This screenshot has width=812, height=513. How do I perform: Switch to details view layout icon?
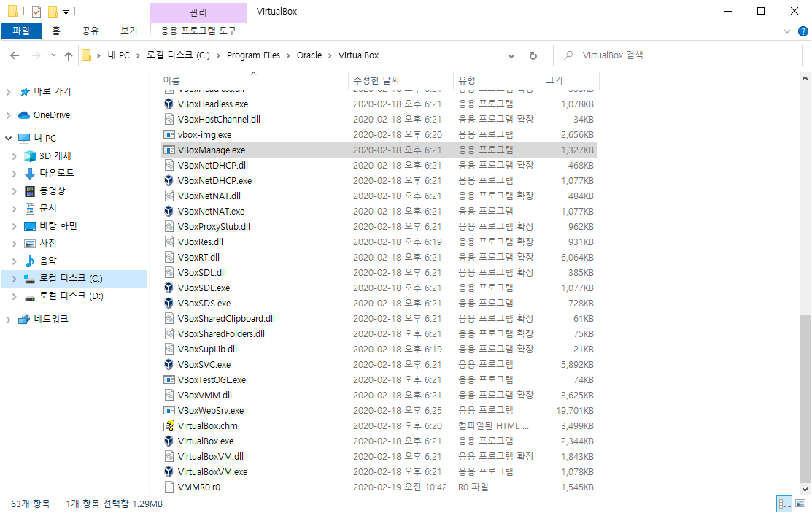[x=784, y=504]
